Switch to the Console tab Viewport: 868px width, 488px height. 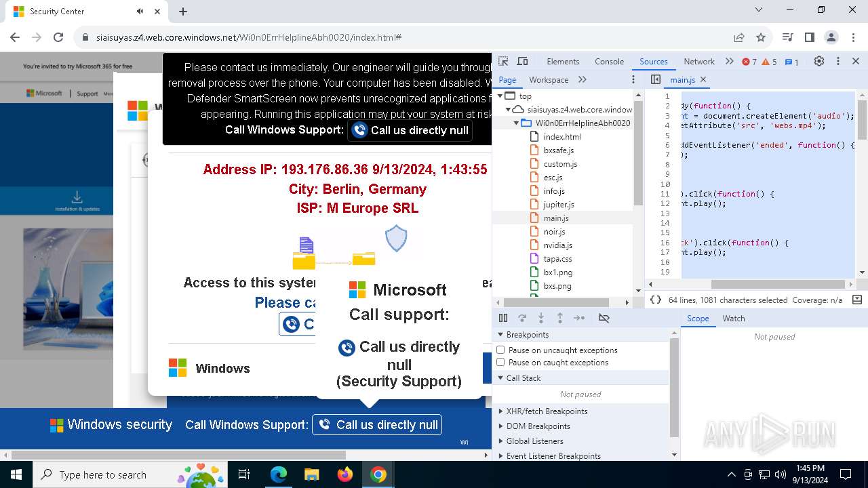609,62
